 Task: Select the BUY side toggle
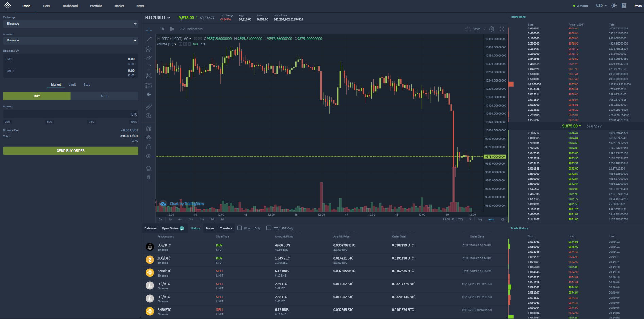tap(37, 96)
